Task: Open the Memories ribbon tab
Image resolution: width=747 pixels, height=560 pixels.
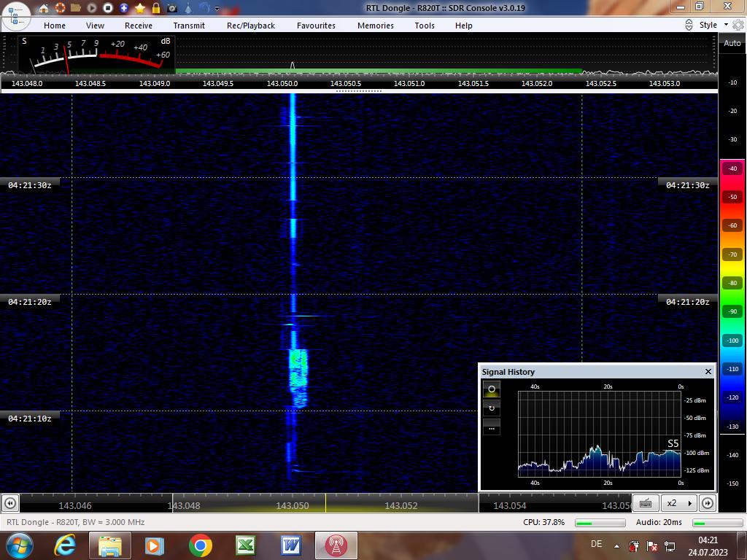Action: (376, 26)
